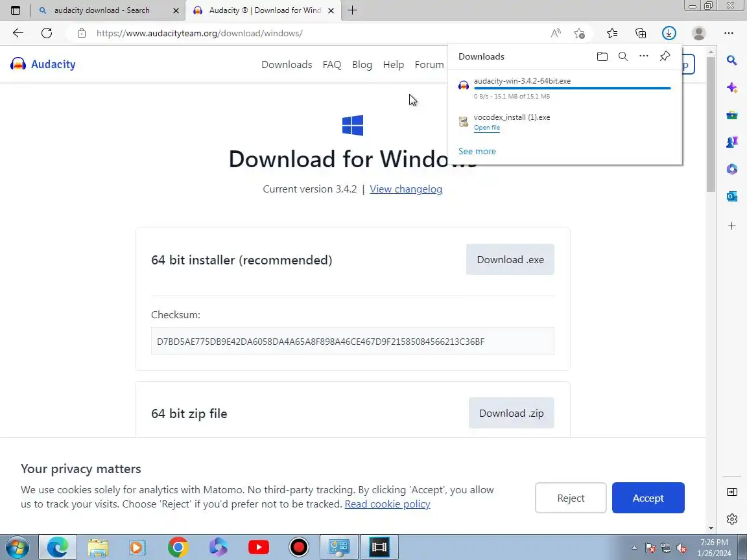The width and height of the screenshot is (747, 560).
Task: Open sidebar settings gear icon
Action: pos(731,519)
